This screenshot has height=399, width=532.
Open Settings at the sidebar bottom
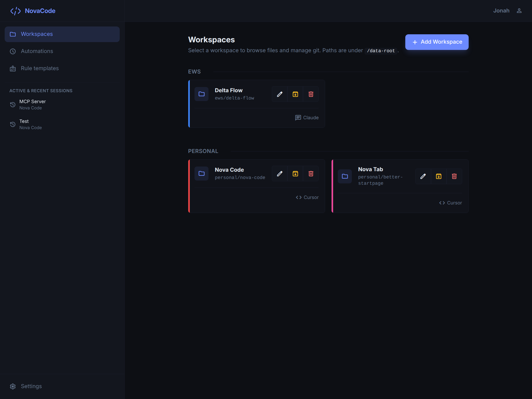[62, 386]
